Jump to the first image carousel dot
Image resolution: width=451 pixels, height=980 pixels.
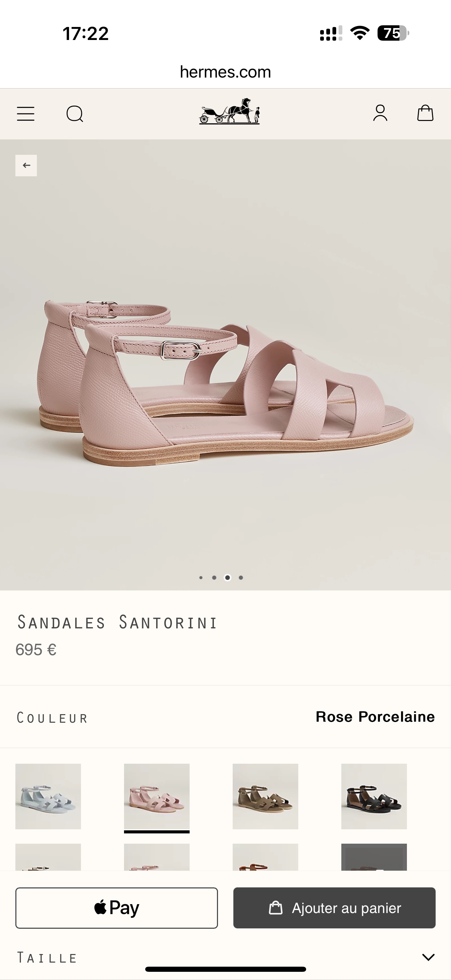pyautogui.click(x=201, y=577)
